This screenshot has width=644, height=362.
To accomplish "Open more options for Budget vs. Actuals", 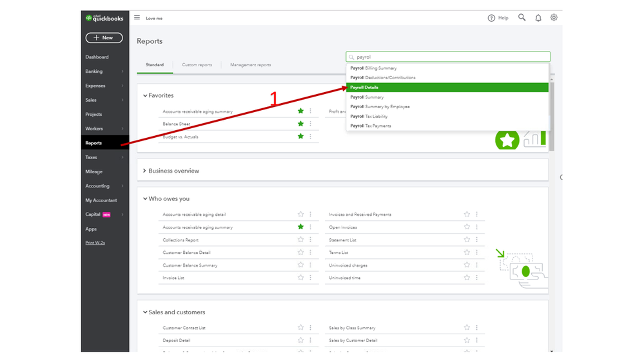I will (311, 137).
